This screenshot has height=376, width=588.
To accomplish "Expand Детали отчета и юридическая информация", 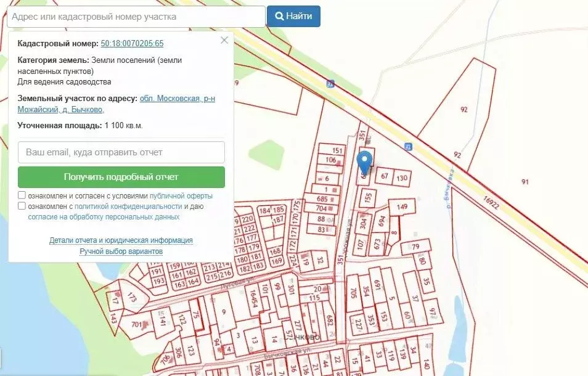I will coord(121,240).
